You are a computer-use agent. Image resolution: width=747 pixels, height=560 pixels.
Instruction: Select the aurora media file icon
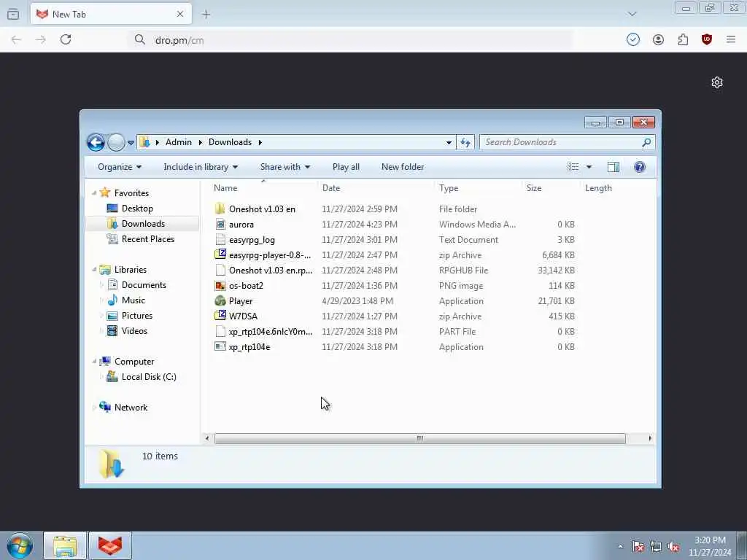tap(220, 225)
